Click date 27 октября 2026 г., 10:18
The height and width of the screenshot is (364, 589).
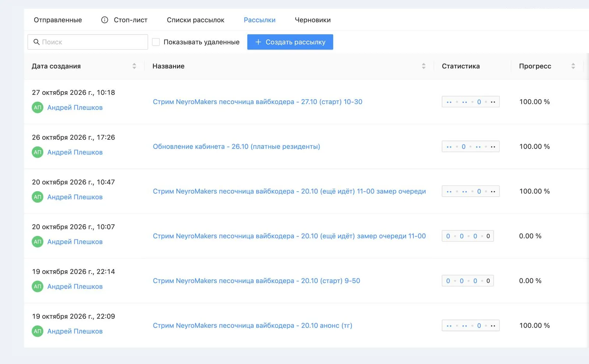click(x=74, y=93)
